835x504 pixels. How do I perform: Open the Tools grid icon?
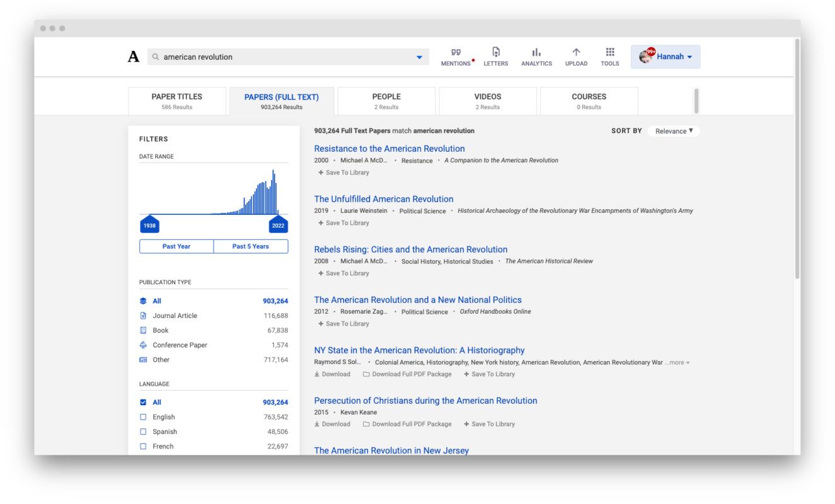[x=609, y=52]
